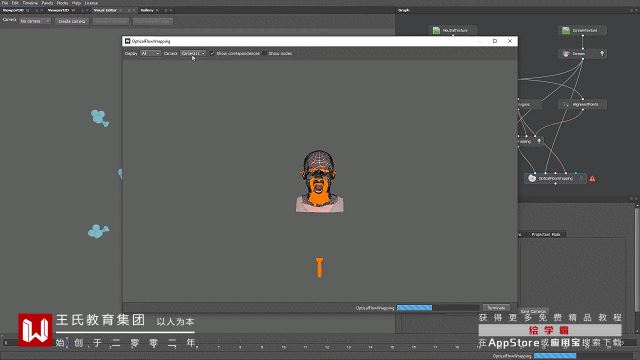Click the right-panel vertical scrollbar
Image resolution: width=640 pixels, height=360 pixels.
click(x=637, y=261)
